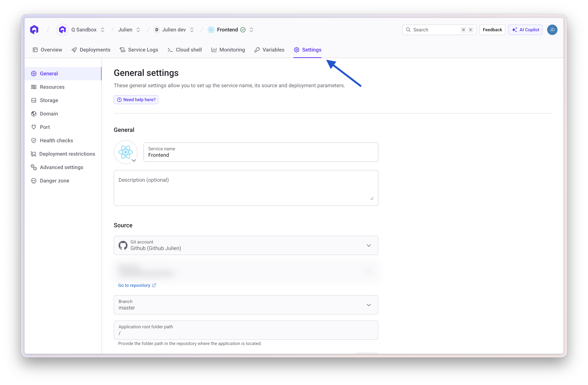Switch to the Overview tab
Viewport: 588px width, 385px height.
(47, 50)
